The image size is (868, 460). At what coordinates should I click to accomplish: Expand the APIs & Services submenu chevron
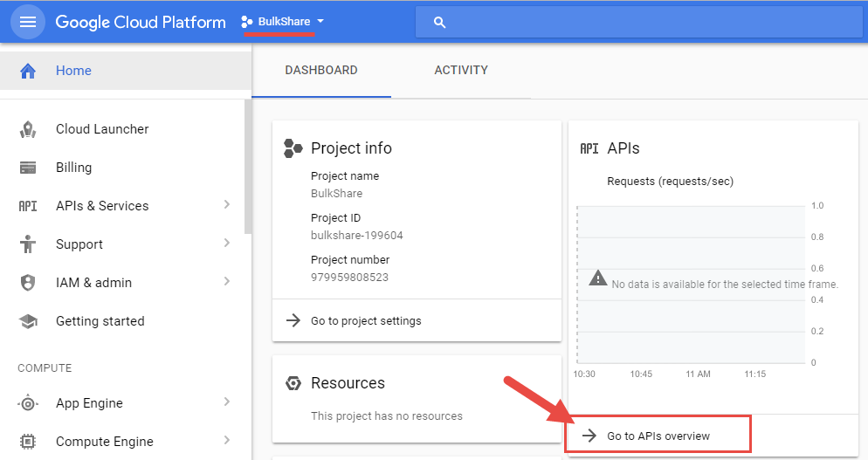click(226, 205)
